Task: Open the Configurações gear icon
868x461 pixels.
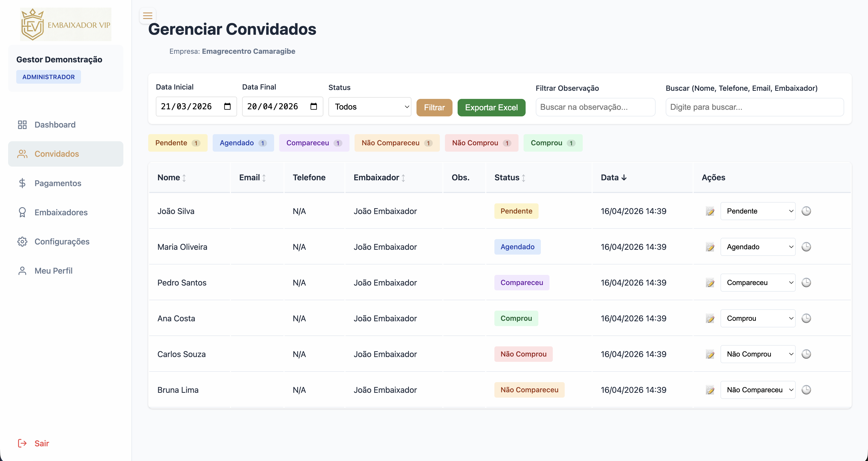Action: [x=22, y=241]
